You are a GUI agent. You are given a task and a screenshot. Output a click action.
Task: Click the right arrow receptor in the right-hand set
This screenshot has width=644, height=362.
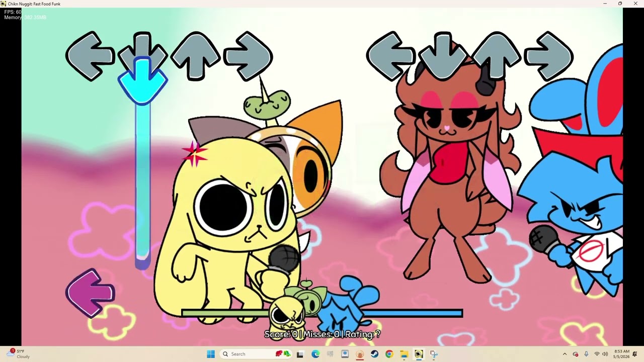548,56
